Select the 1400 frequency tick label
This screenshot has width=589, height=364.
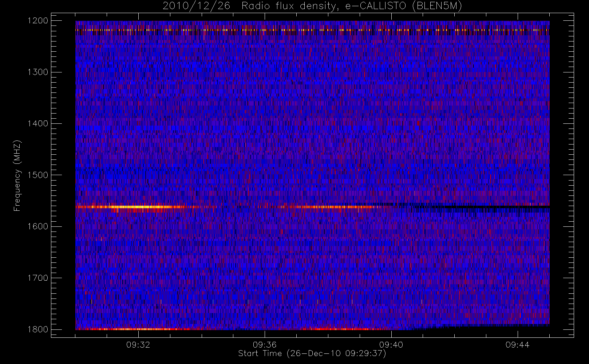tap(38, 124)
